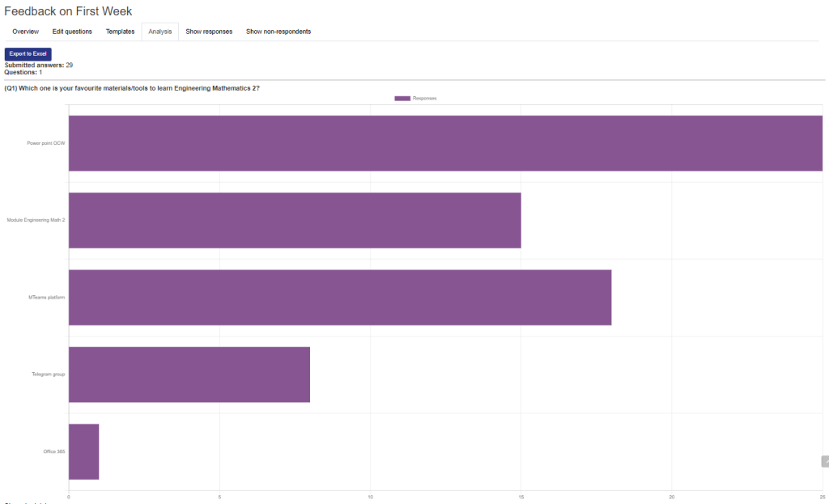Click the MTeams platform axis label
Screen dimensions: 829x504
46,298
